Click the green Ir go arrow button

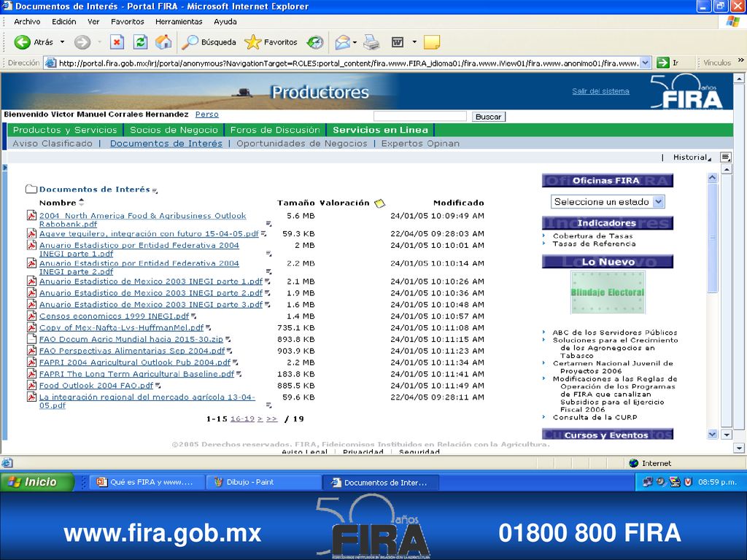[662, 63]
